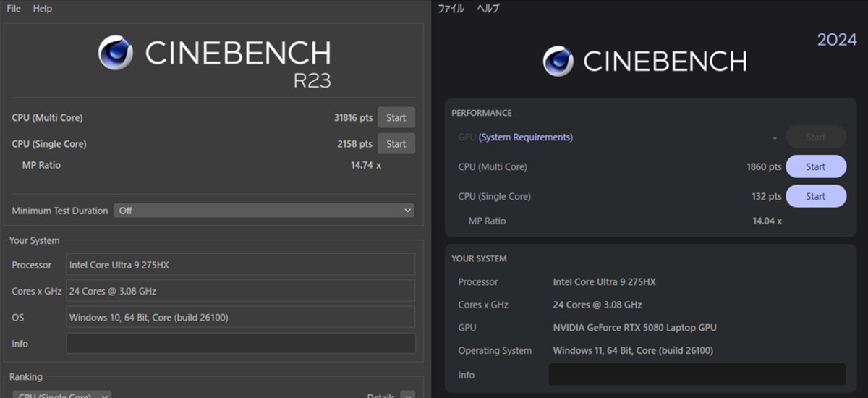Open the Minimum Test Duration dropdown
The width and height of the screenshot is (868, 398).
click(264, 211)
